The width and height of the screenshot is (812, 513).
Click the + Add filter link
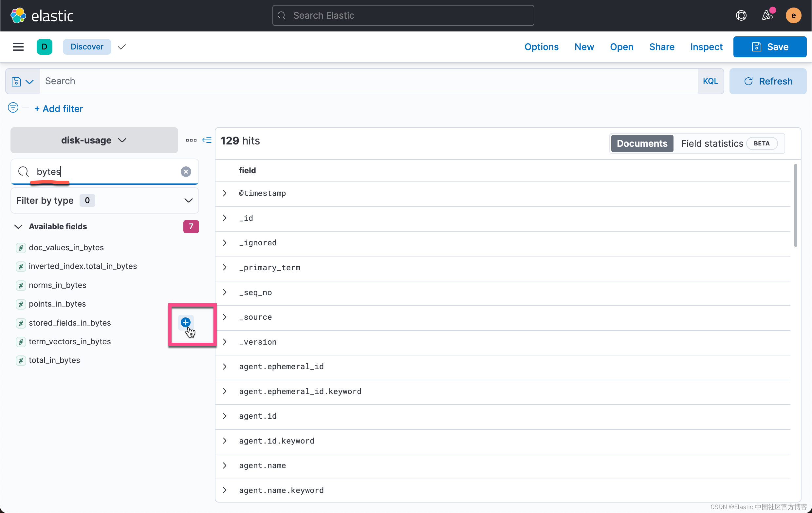59,109
